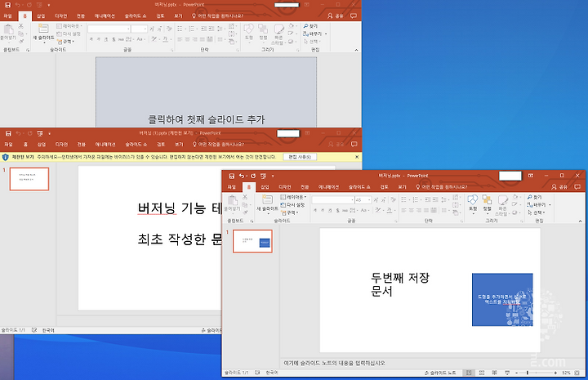Click '클릭하여 첫째 슬라이드 추가' placeholder
588x380 pixels.
pyautogui.click(x=207, y=119)
